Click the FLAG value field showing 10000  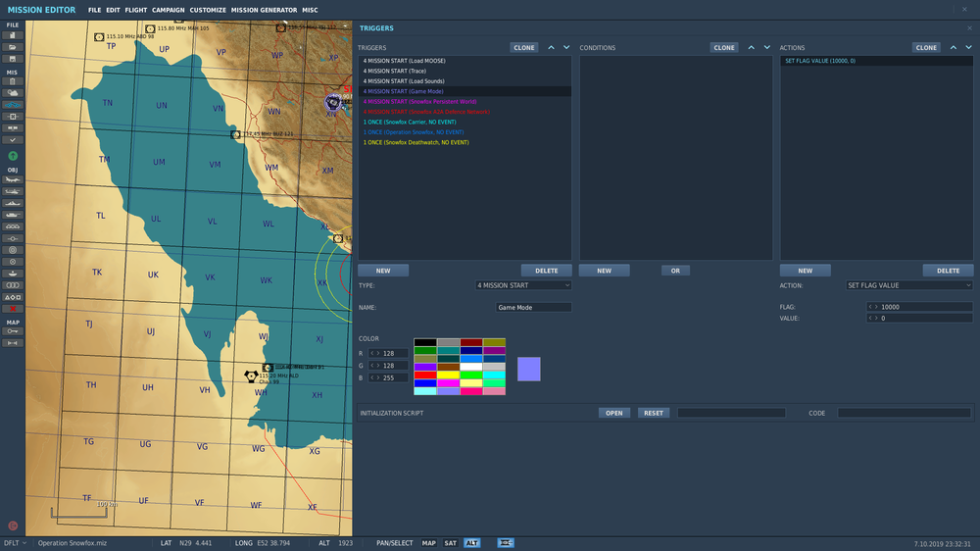919,307
